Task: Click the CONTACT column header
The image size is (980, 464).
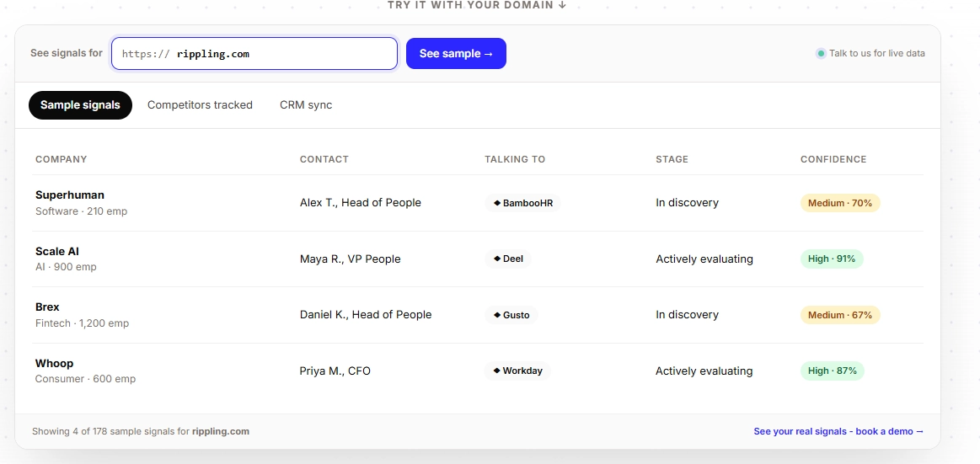Action: click(x=324, y=159)
